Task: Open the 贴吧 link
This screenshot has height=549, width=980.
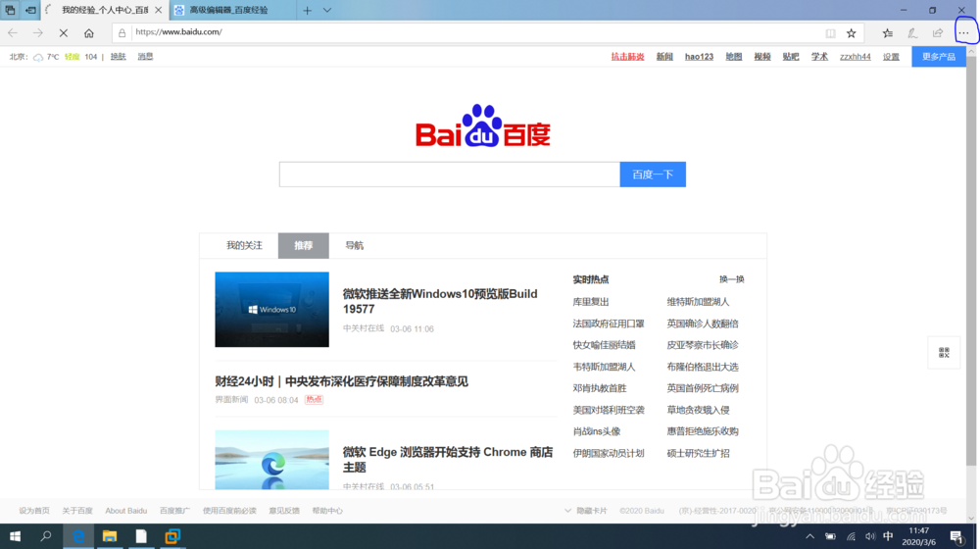Action: point(791,56)
